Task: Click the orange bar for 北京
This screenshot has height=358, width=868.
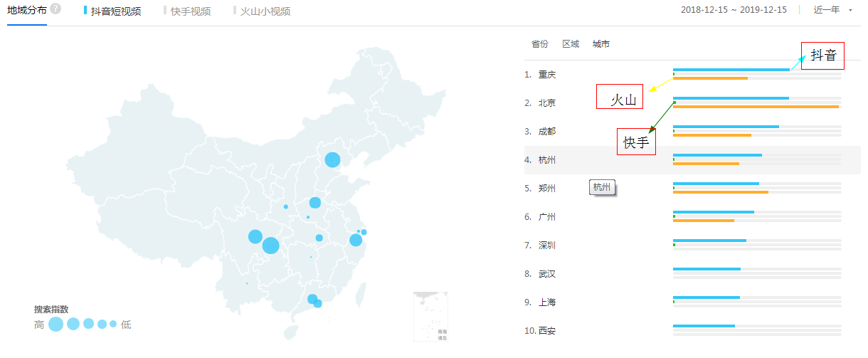Action: click(756, 107)
